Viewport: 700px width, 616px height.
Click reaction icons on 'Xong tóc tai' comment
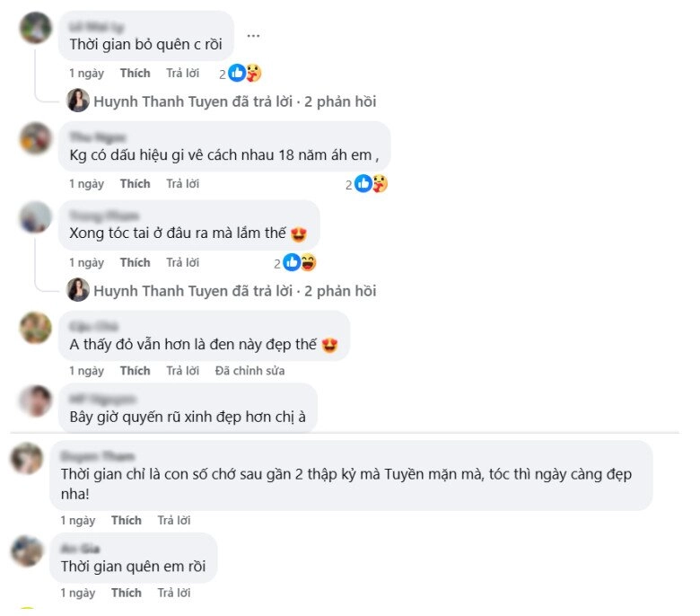[299, 263]
